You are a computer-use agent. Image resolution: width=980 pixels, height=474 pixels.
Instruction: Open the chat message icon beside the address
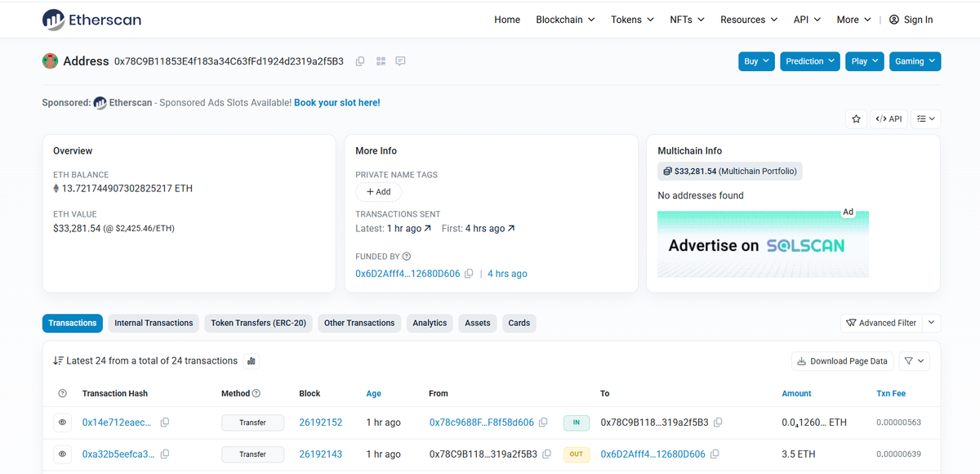click(400, 61)
